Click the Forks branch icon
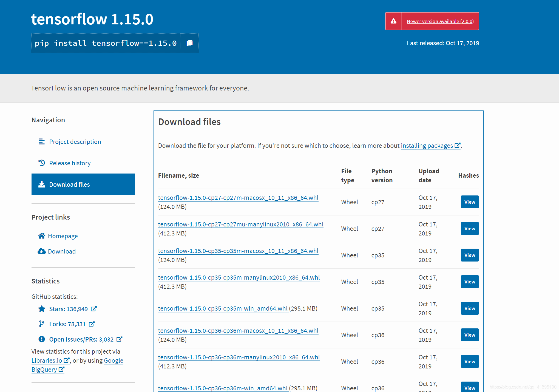This screenshot has height=392, width=559. 41,324
